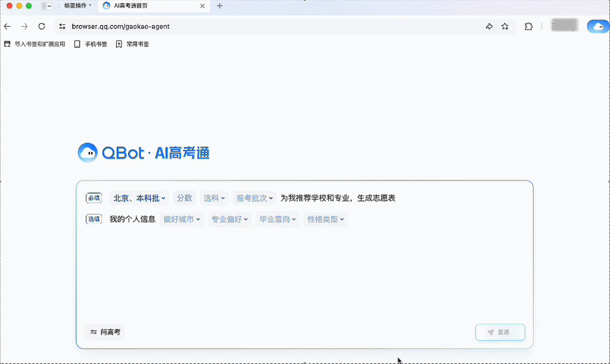Click text 为我推荐学校和专业，生成志愿表

tap(338, 198)
